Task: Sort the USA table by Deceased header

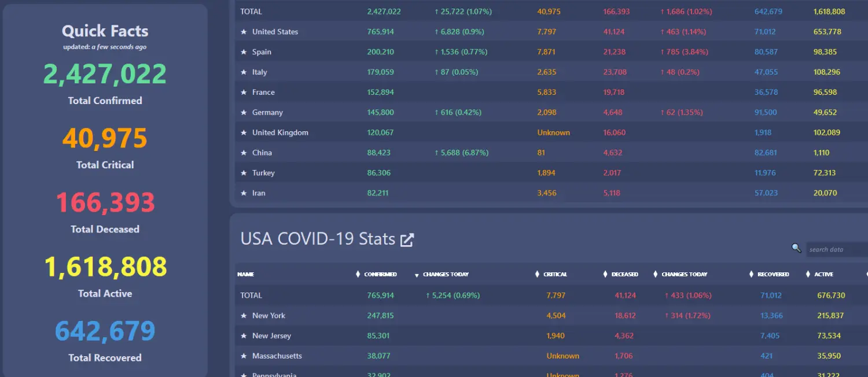Action: [x=624, y=274]
